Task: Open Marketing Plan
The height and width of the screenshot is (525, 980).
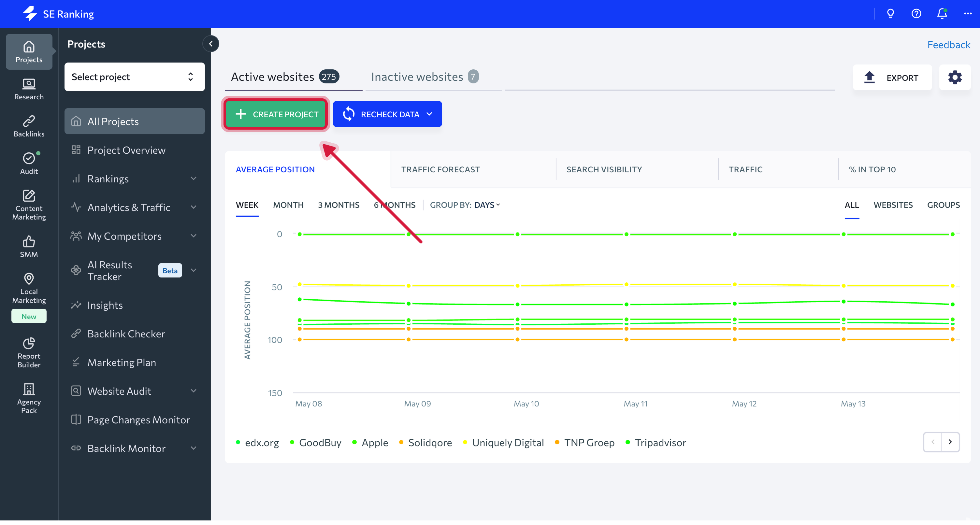Action: (x=135, y=362)
